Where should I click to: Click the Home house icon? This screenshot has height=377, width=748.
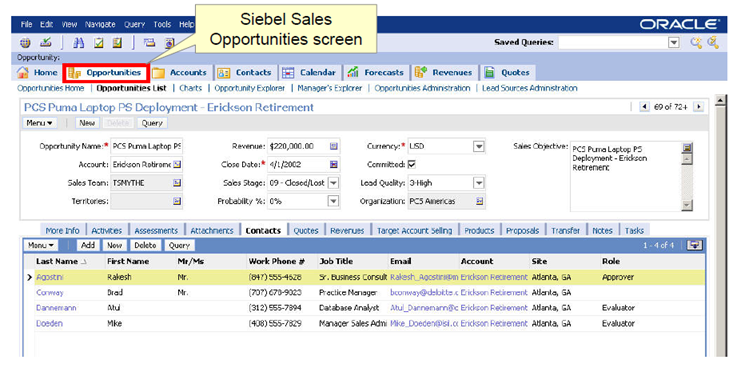[x=22, y=73]
